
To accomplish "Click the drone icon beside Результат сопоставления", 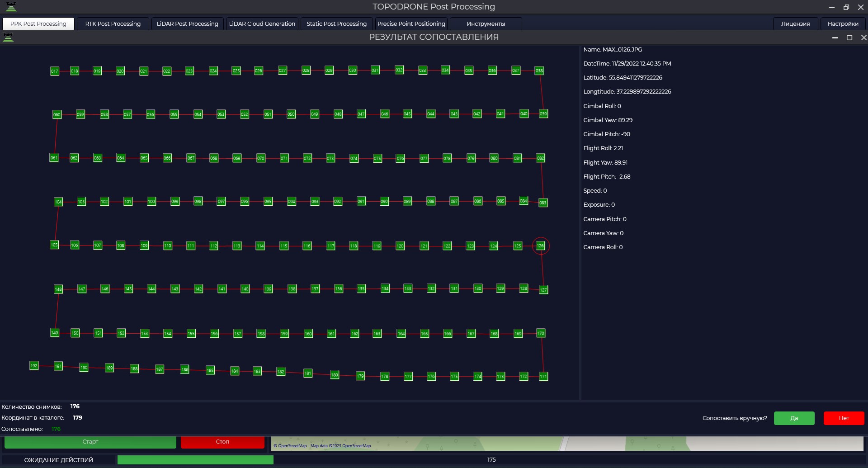I will point(8,37).
